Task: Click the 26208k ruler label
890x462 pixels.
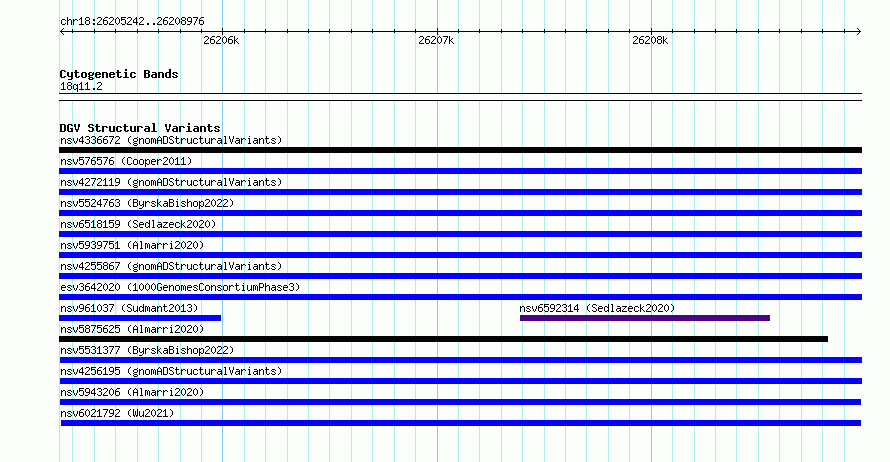Action: tap(650, 40)
